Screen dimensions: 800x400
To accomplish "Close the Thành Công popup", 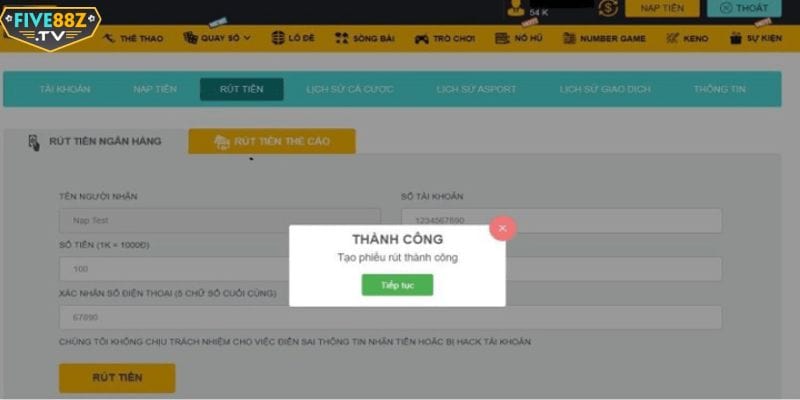I will 503,228.
